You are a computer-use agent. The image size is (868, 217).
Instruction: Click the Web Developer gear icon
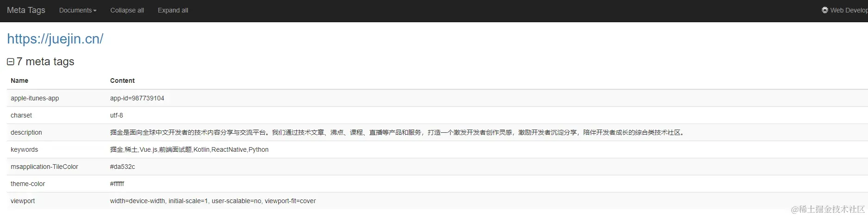point(825,10)
